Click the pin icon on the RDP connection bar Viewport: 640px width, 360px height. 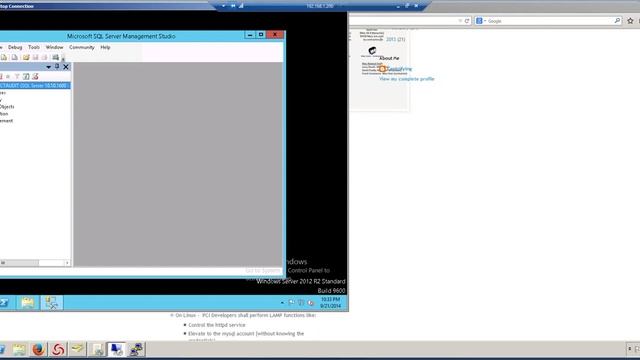tap(233, 6)
